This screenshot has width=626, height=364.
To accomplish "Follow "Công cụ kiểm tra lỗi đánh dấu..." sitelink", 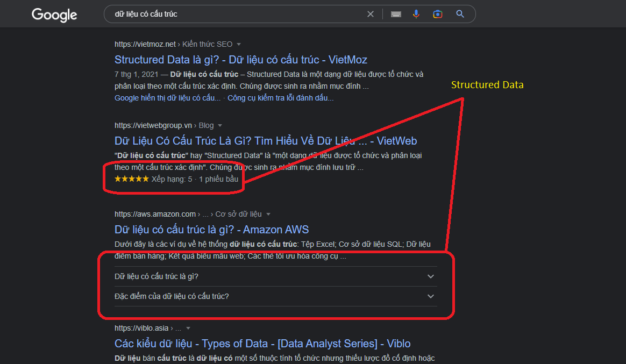I will pos(280,98).
